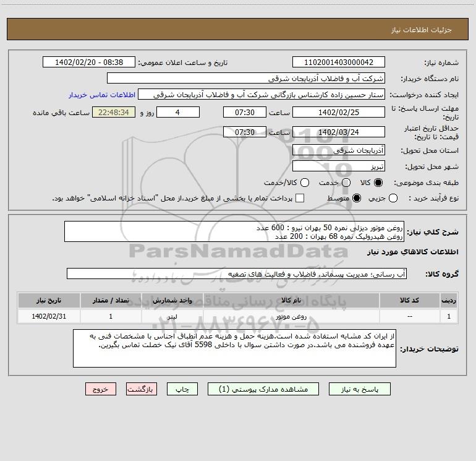Image resolution: width=476 pixels, height=461 pixels.
Task: Click the need number field 1102001403000042
Action: [339, 62]
